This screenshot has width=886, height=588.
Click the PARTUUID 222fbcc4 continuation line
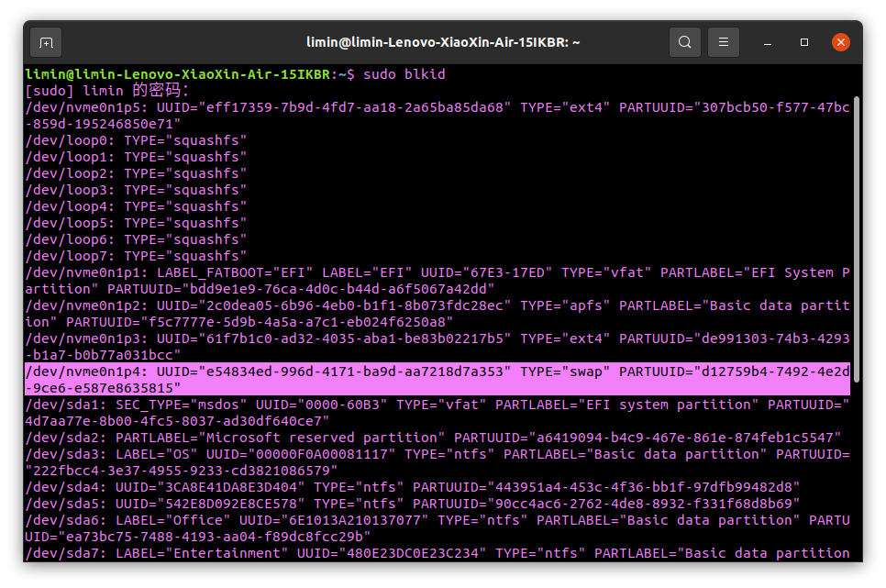pos(182,471)
